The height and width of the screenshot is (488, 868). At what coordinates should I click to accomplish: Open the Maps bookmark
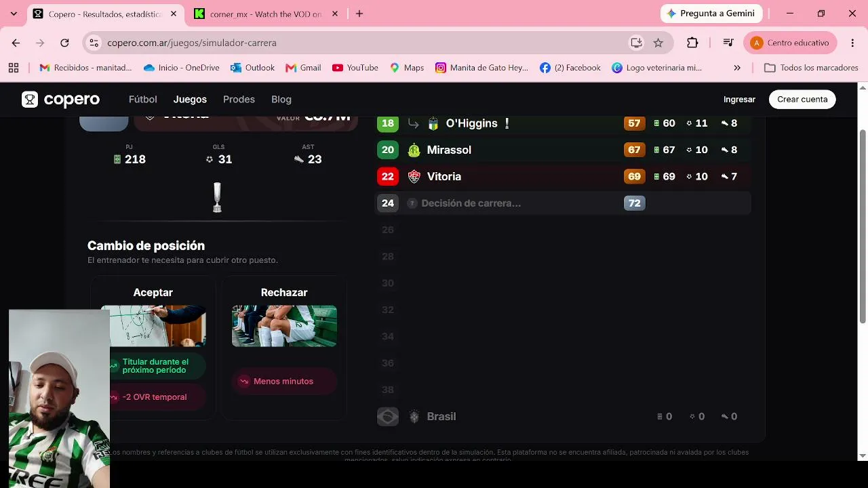coord(407,68)
